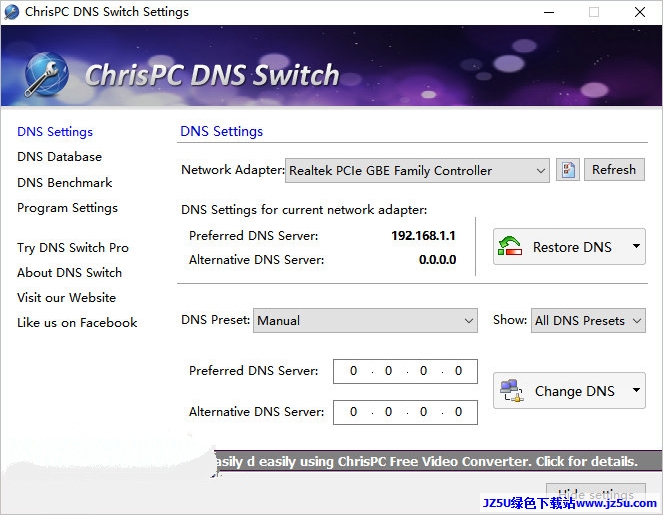Click the current alternative DNS value 0.0.0.0

(437, 260)
